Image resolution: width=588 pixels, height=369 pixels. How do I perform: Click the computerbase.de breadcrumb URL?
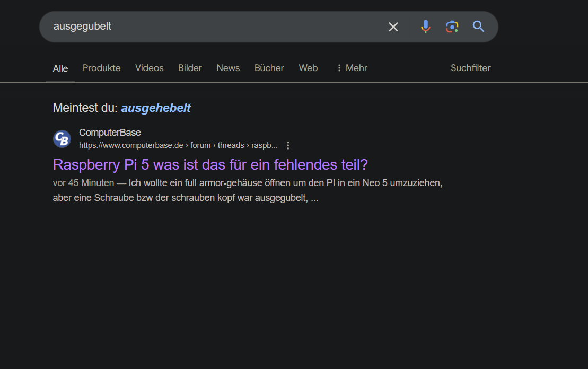point(178,145)
